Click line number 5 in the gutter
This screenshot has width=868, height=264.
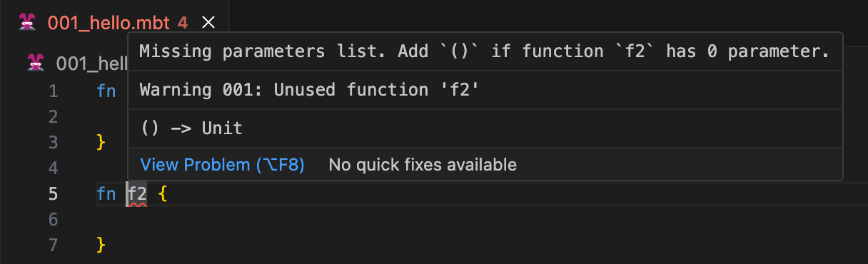[x=53, y=193]
